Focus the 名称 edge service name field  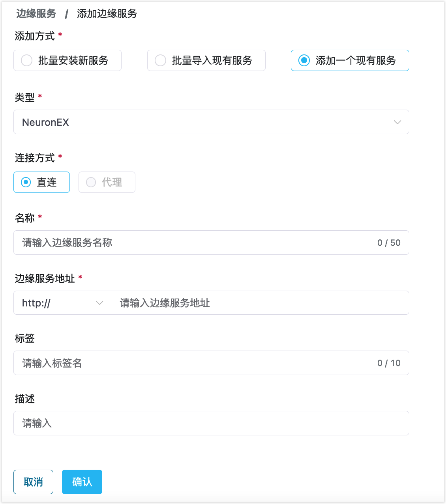(193, 243)
